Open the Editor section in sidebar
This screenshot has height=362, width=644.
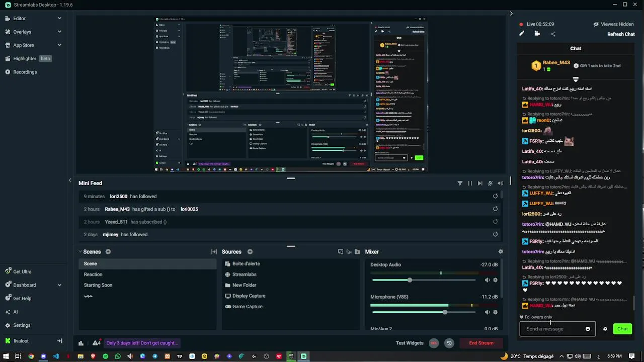(19, 18)
